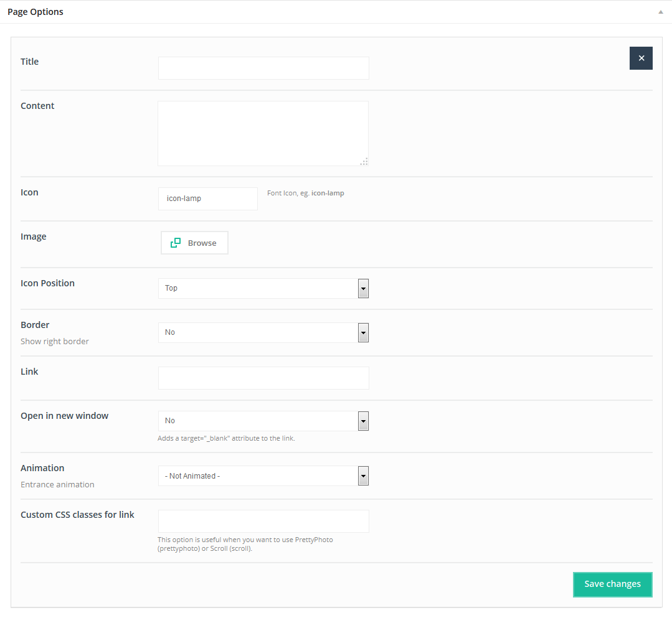Close the options form with X button

641,58
